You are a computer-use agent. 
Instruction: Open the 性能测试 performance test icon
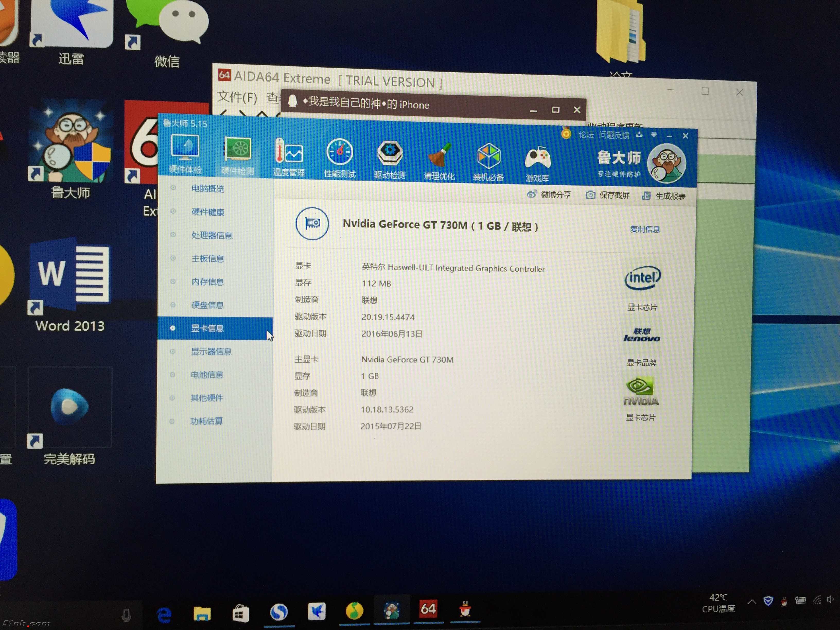(339, 159)
